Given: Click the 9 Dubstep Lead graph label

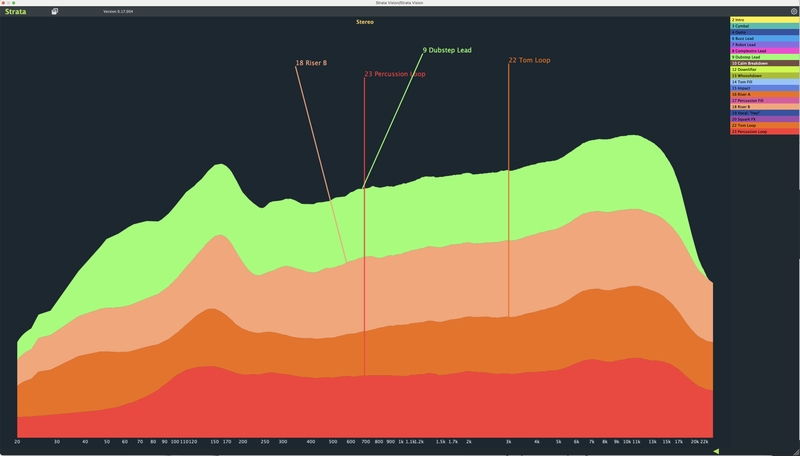Looking at the screenshot, I should (x=447, y=49).
